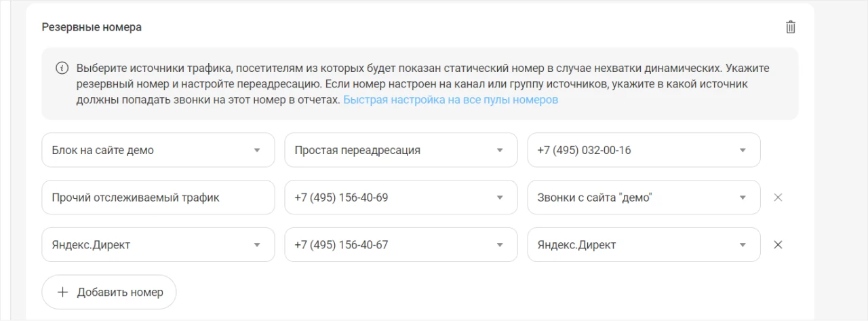Open the first Яндекс.Директ traffic source dropdown
Viewport: 868px width, 321px height.
pyautogui.click(x=158, y=245)
